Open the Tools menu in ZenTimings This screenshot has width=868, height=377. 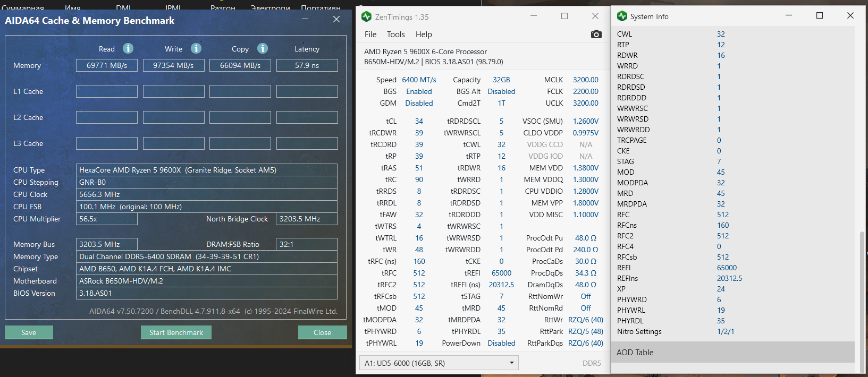click(x=395, y=34)
